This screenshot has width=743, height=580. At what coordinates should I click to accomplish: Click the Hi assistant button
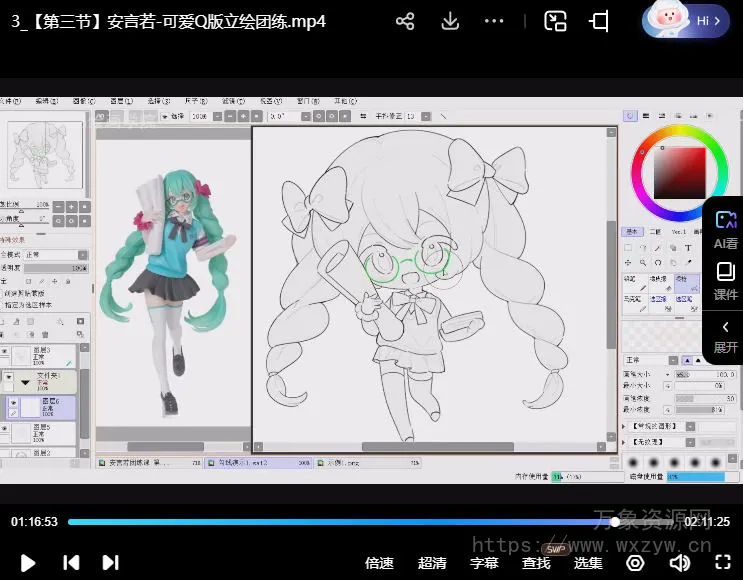(x=686, y=21)
